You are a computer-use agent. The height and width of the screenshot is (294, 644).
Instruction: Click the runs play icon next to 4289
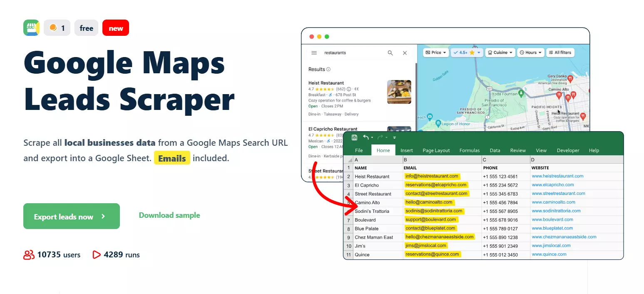97,254
